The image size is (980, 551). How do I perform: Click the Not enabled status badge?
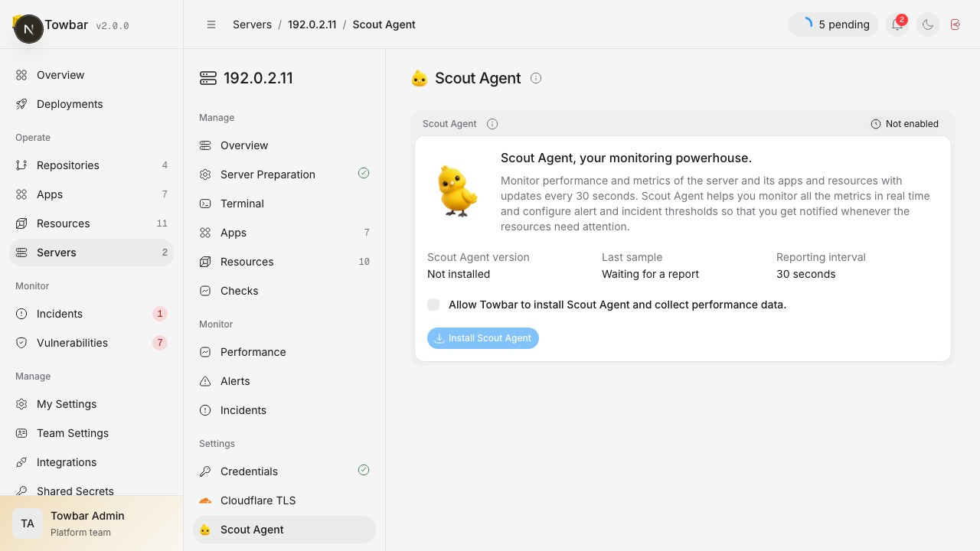905,124
